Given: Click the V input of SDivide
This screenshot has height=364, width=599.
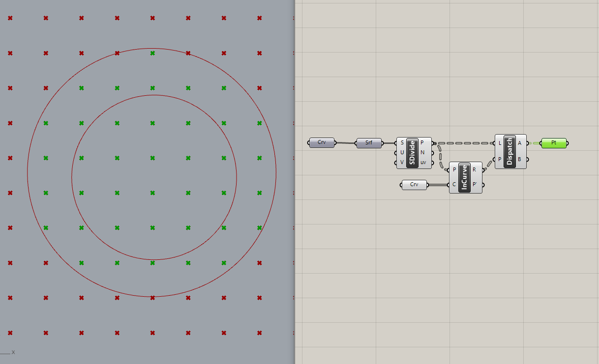Looking at the screenshot, I should tap(402, 163).
